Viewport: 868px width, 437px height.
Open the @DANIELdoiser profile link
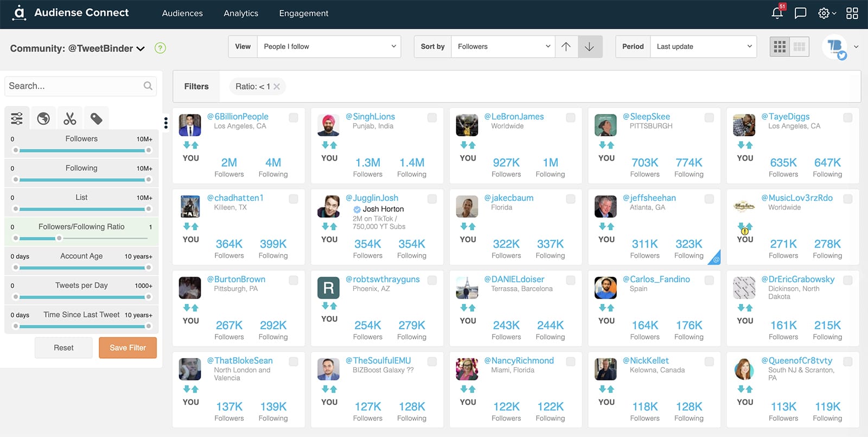click(x=514, y=279)
